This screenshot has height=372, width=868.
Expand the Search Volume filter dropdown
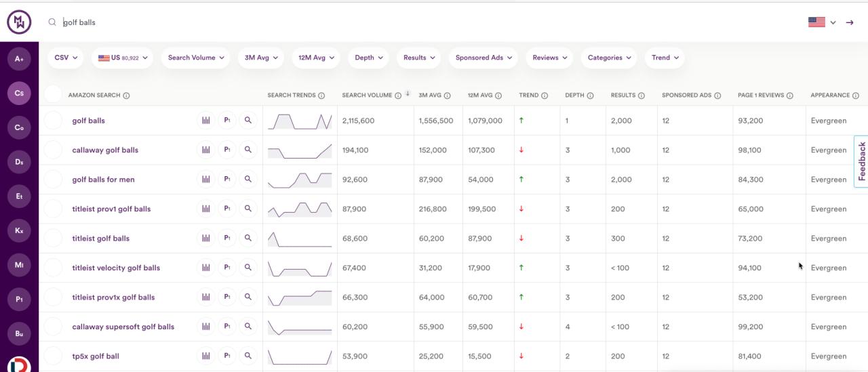point(196,58)
